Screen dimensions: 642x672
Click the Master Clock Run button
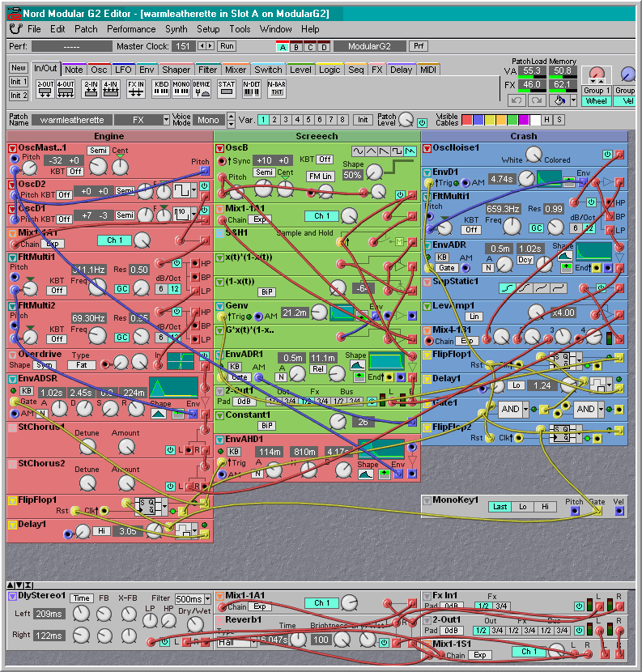(227, 46)
